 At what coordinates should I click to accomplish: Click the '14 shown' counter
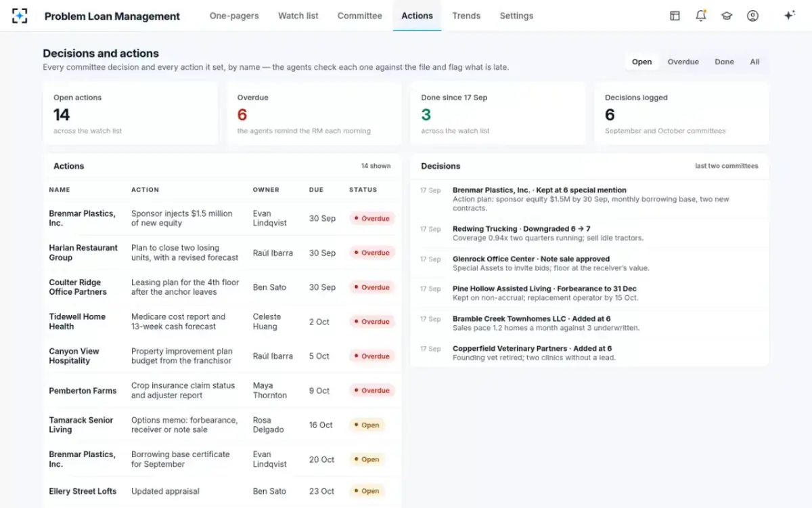coord(376,166)
